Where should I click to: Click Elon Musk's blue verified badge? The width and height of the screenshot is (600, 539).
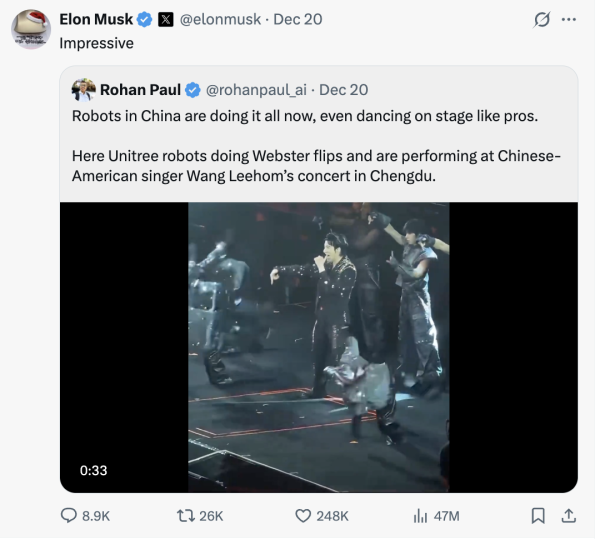145,19
